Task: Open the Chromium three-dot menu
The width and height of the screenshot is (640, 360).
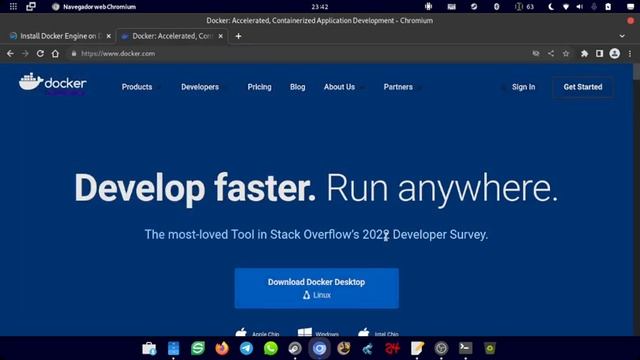Action: coord(630,53)
